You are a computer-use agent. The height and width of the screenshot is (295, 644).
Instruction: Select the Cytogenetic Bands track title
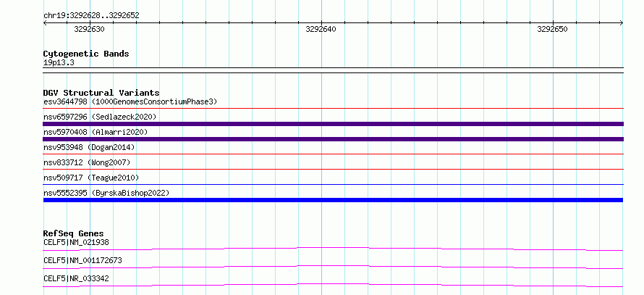[86, 54]
